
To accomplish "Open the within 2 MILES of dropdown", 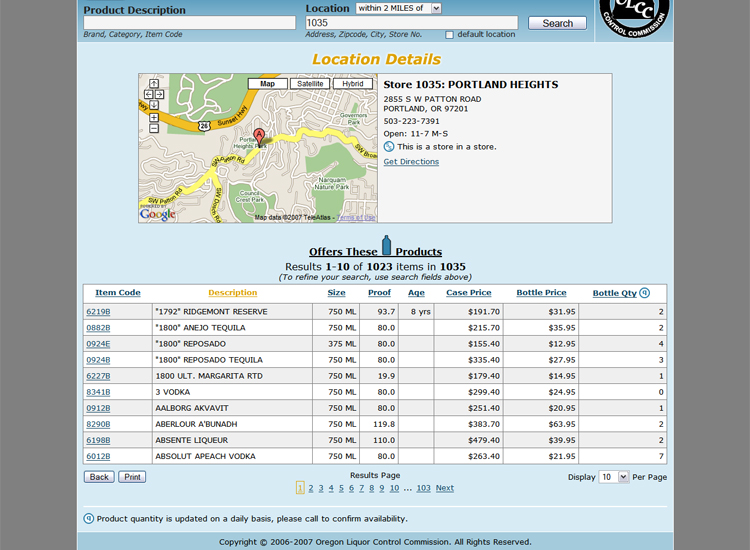I will pos(398,8).
